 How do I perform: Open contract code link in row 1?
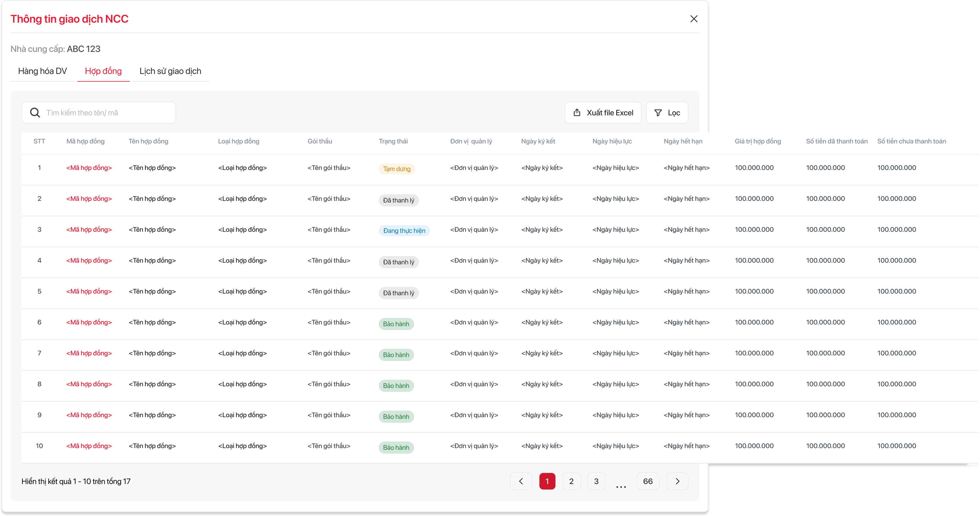(89, 168)
